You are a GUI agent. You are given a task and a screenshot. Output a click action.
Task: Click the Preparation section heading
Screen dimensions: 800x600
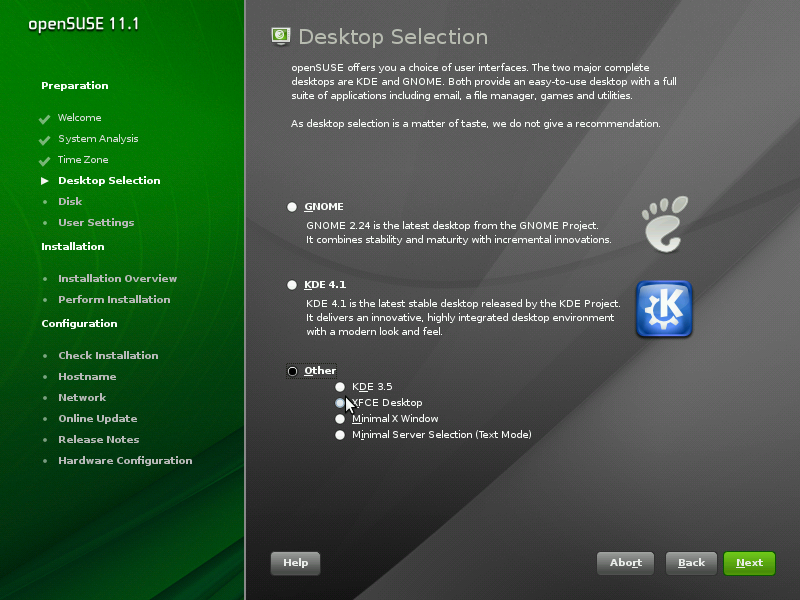(74, 86)
